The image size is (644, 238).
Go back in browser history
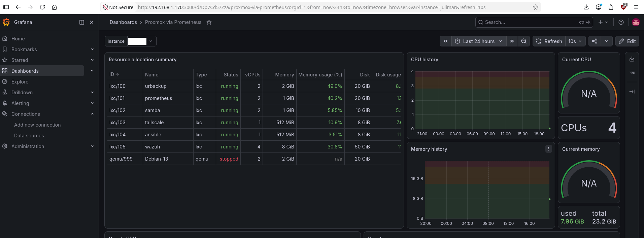point(18,7)
